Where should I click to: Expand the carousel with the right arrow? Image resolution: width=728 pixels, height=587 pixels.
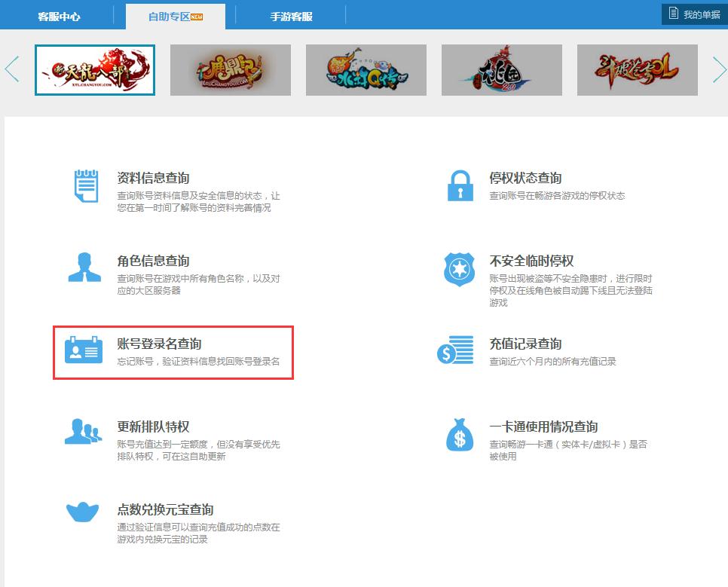click(x=718, y=70)
